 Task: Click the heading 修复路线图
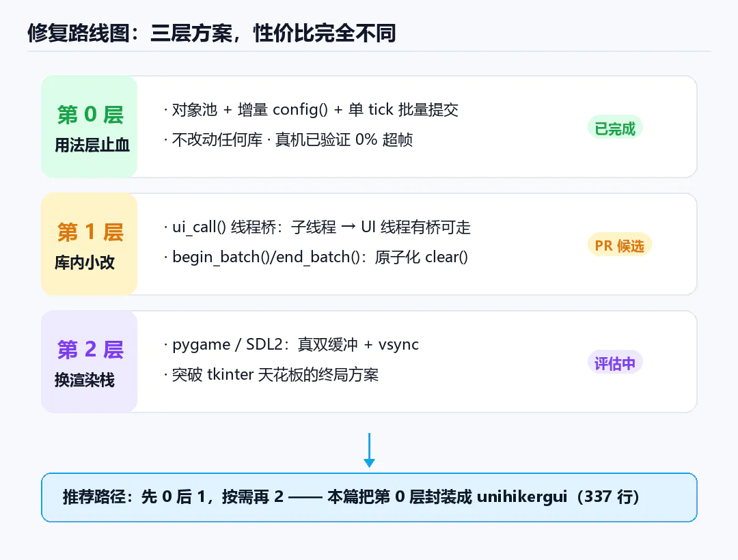(x=212, y=33)
